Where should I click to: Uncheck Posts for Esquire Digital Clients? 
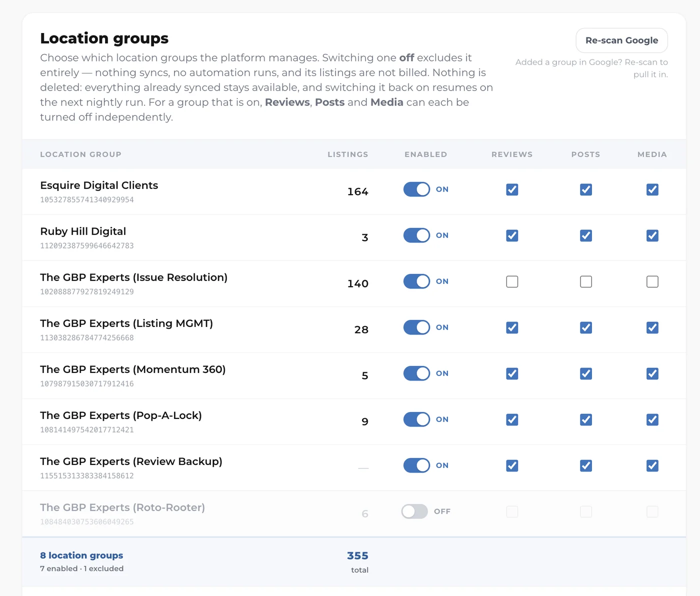(x=586, y=189)
